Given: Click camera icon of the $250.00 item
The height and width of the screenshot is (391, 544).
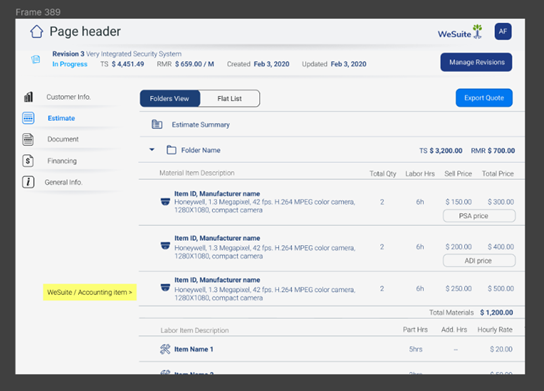Looking at the screenshot, I should (x=165, y=288).
